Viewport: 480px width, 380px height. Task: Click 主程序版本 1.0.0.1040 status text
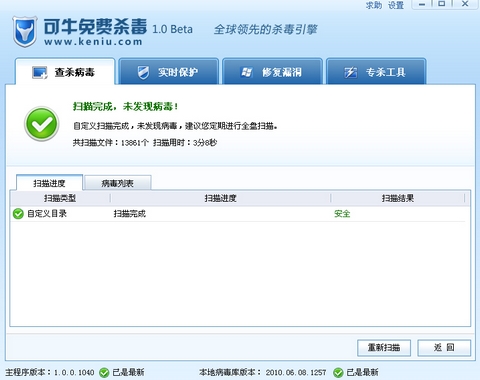(x=50, y=372)
